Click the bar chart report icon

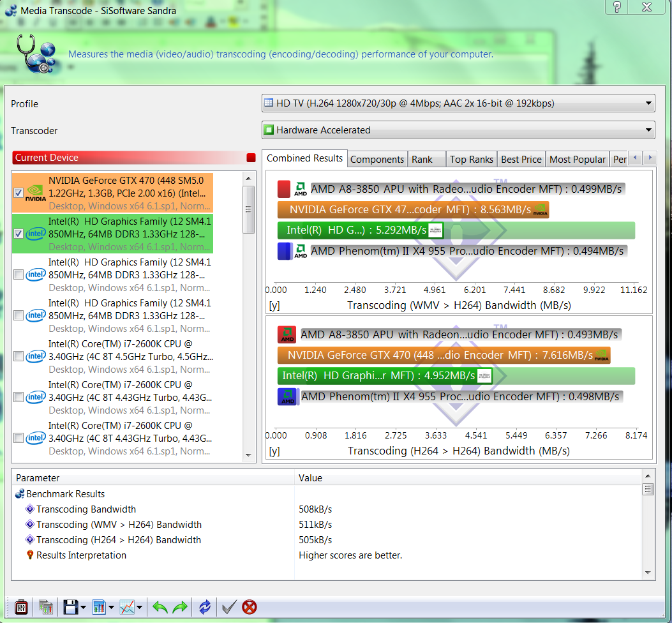click(x=99, y=606)
